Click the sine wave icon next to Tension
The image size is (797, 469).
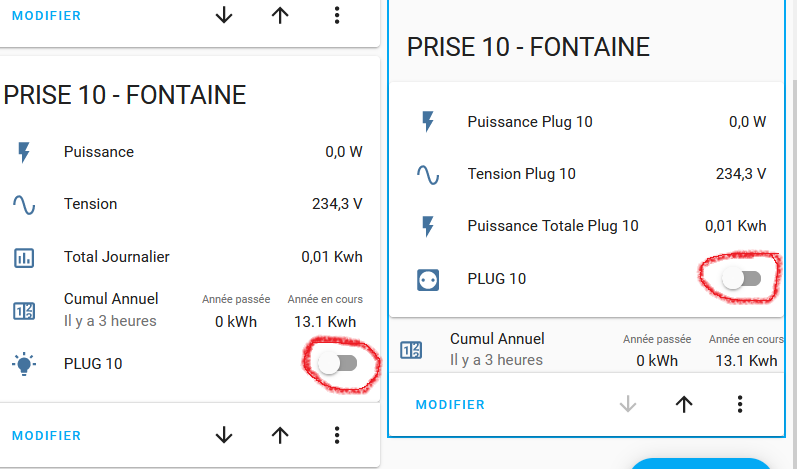click(x=24, y=205)
